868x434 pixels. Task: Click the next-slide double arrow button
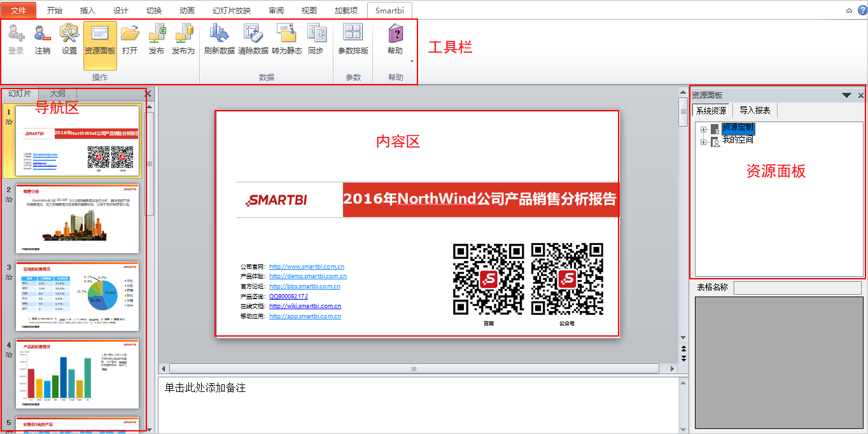tap(683, 358)
